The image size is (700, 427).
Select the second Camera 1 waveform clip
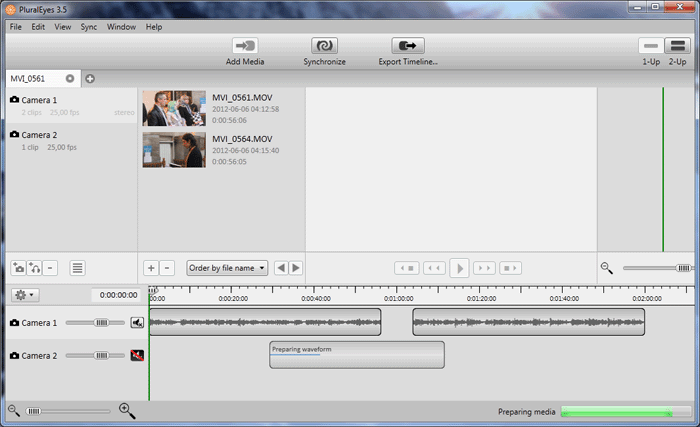click(x=529, y=322)
